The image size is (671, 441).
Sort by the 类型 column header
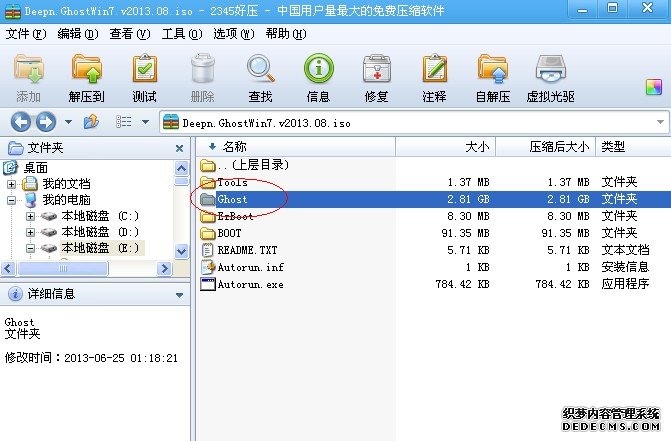[x=633, y=147]
